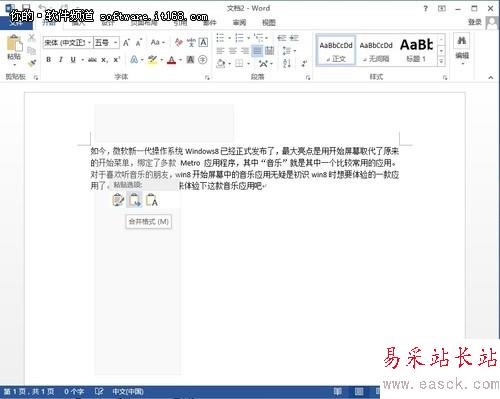Toggle superscript formatting

coord(116,60)
